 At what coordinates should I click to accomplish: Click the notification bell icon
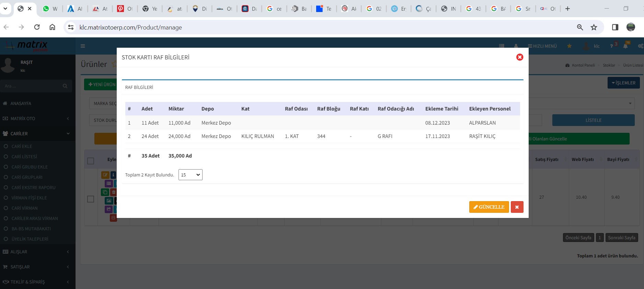click(x=625, y=46)
